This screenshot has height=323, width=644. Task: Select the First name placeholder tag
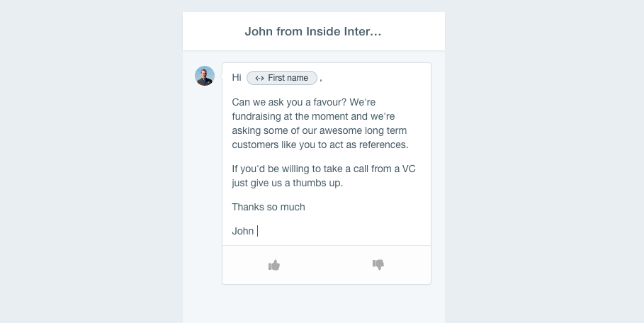[x=282, y=78]
